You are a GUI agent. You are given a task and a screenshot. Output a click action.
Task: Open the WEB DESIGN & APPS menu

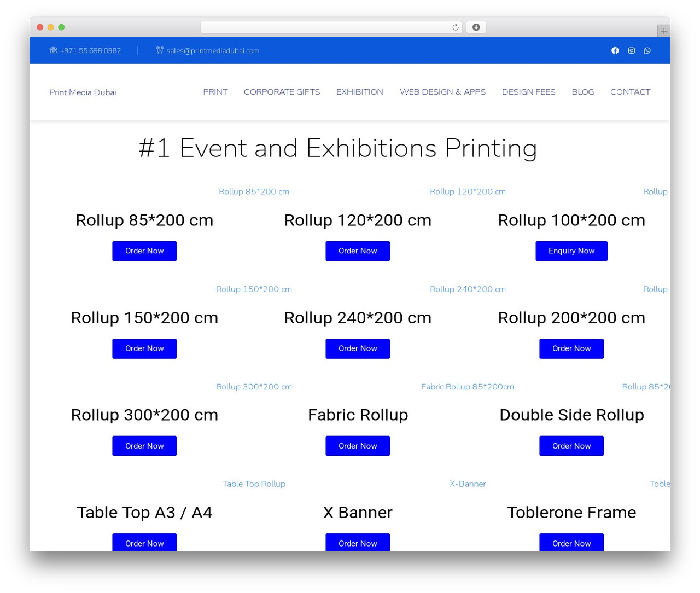click(443, 92)
